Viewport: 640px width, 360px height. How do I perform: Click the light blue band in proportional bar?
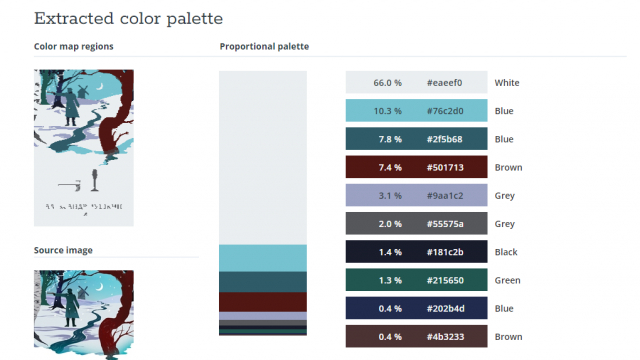coord(263,258)
